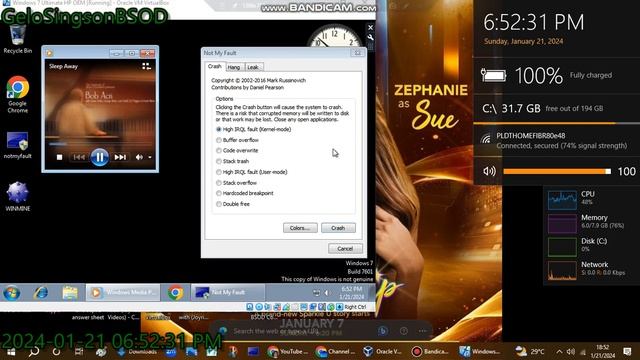Click the widget speaker volume icon
The height and width of the screenshot is (360, 640).
489,171
